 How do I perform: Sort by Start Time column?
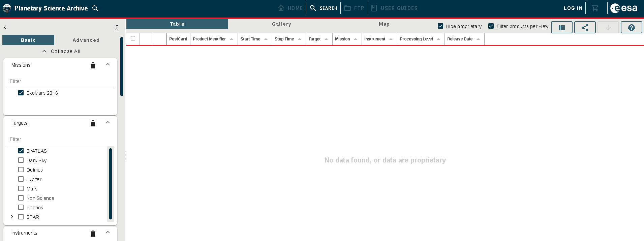255,39
